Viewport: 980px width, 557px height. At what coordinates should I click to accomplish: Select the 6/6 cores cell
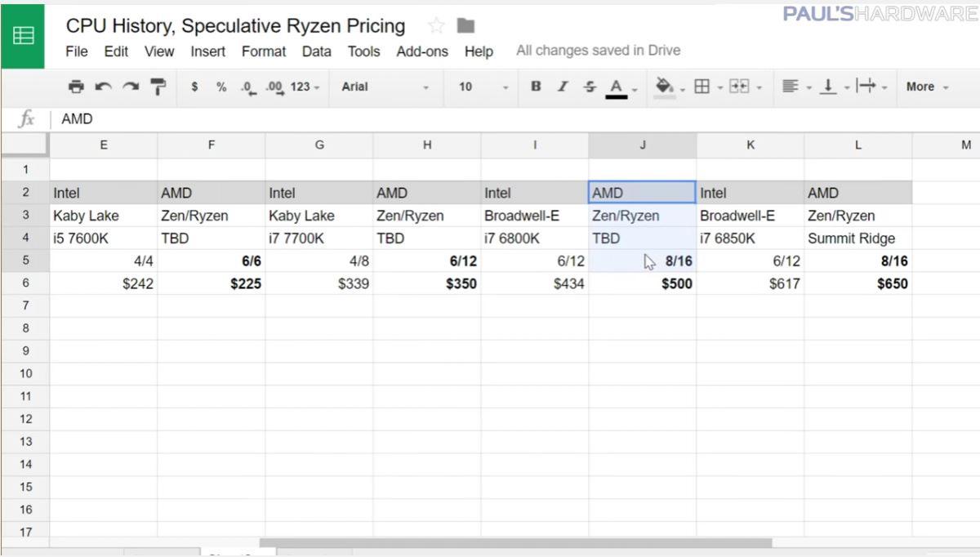[x=212, y=261]
